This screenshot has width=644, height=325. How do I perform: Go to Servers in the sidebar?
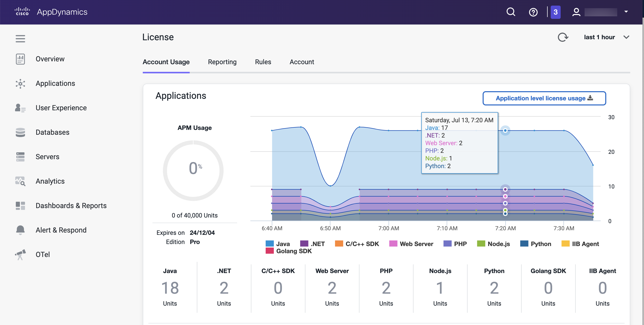47,157
